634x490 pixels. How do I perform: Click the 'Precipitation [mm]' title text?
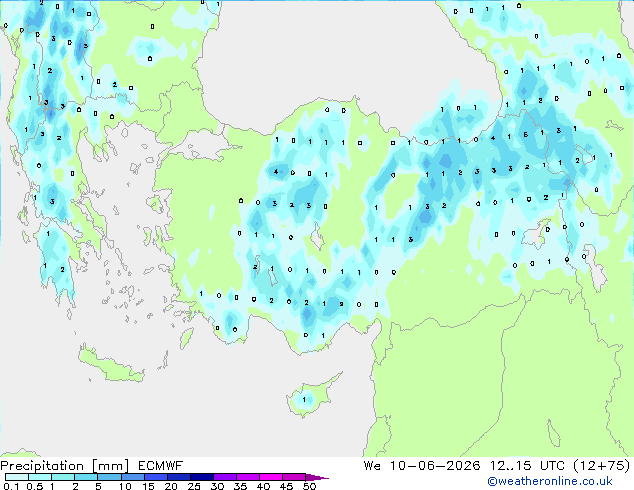[65, 466]
